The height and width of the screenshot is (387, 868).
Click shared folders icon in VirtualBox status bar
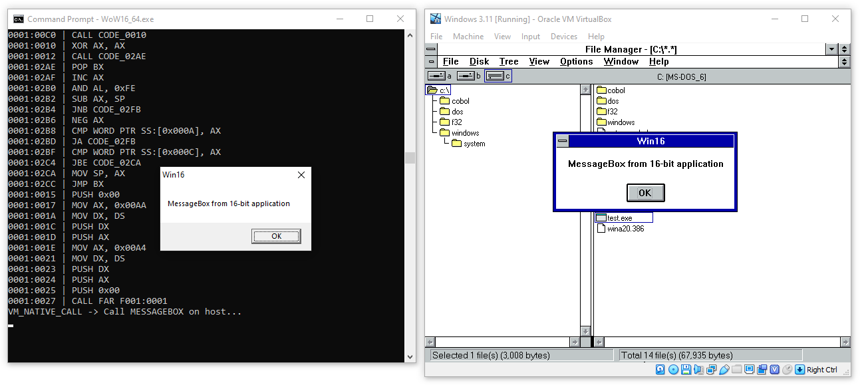point(737,370)
